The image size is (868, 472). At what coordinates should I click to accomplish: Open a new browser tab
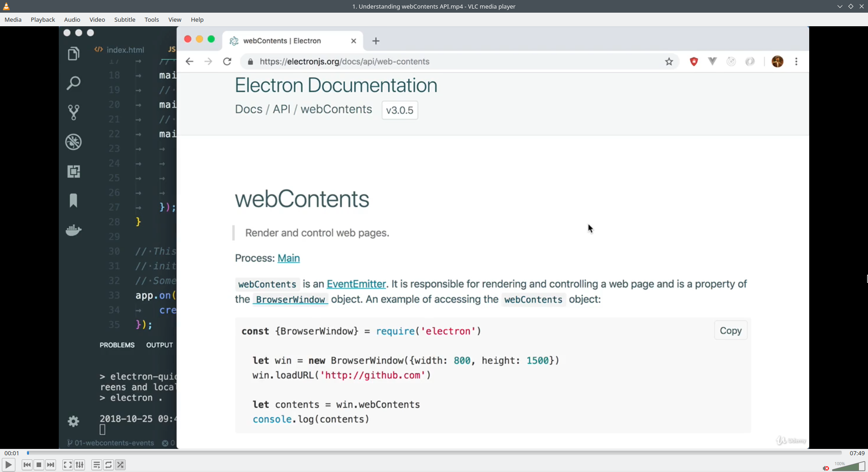coord(376,41)
